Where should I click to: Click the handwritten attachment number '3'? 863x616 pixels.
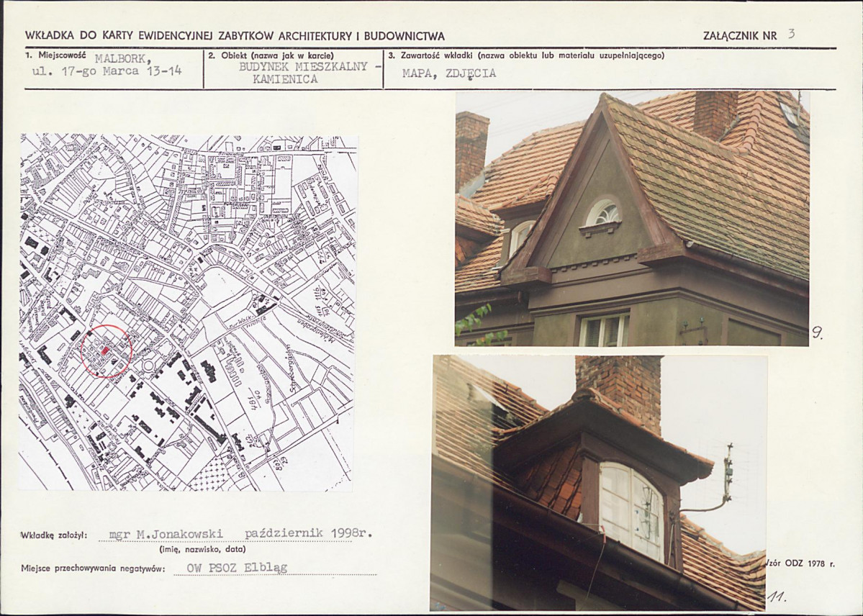coord(791,34)
